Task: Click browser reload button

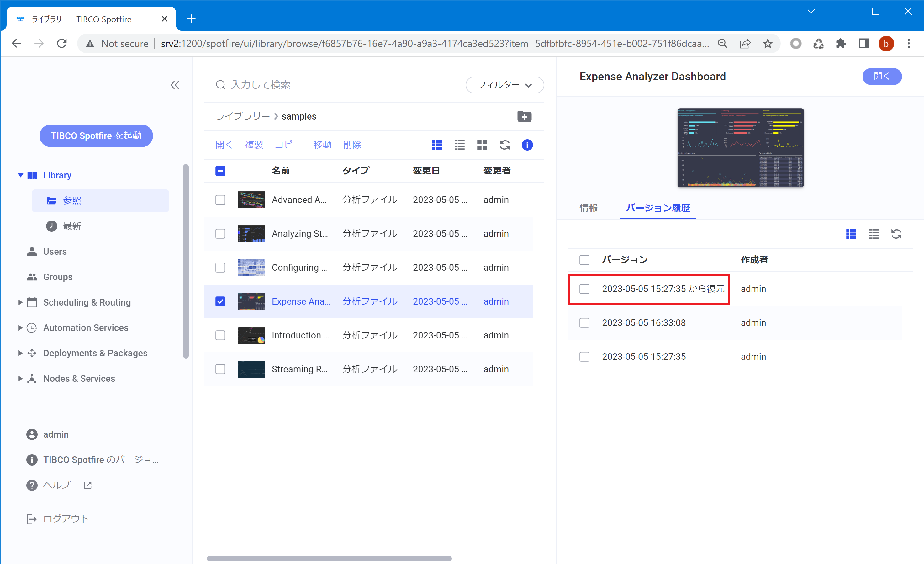Action: [x=62, y=44]
